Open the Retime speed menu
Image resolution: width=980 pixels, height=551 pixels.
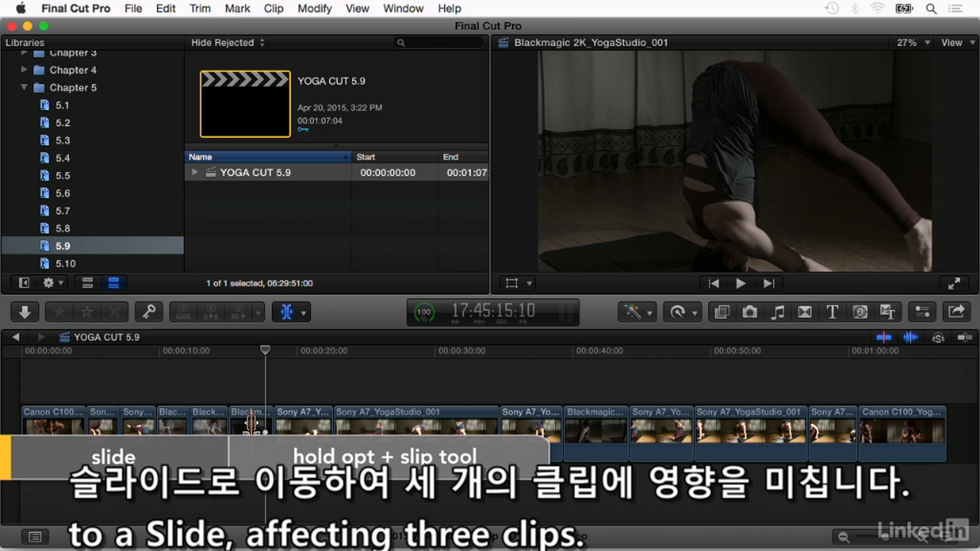(x=683, y=312)
